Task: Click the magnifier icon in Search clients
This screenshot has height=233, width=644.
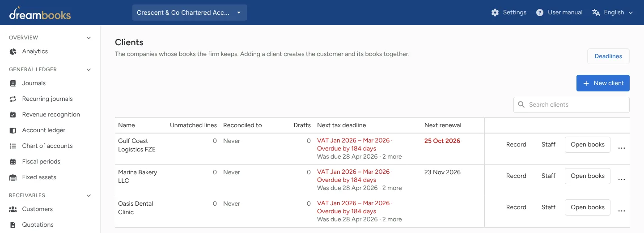Action: [521, 104]
